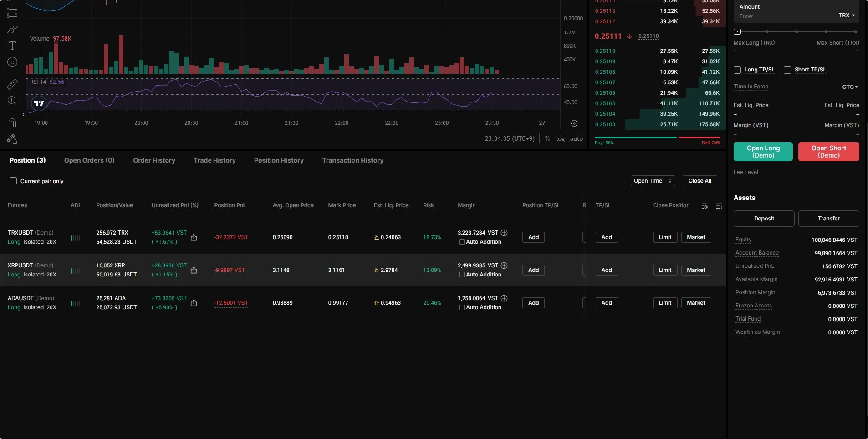Share the TRXUSDT position PnL
This screenshot has width=868, height=439.
[194, 237]
